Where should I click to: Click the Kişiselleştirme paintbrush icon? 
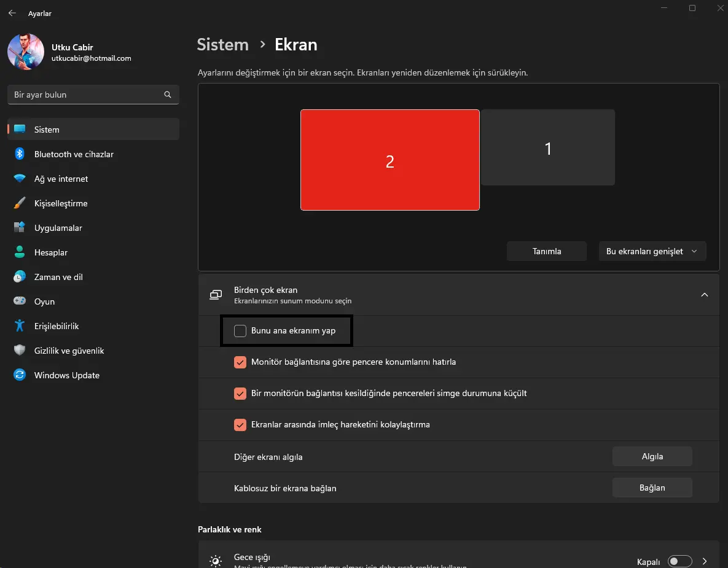(20, 203)
